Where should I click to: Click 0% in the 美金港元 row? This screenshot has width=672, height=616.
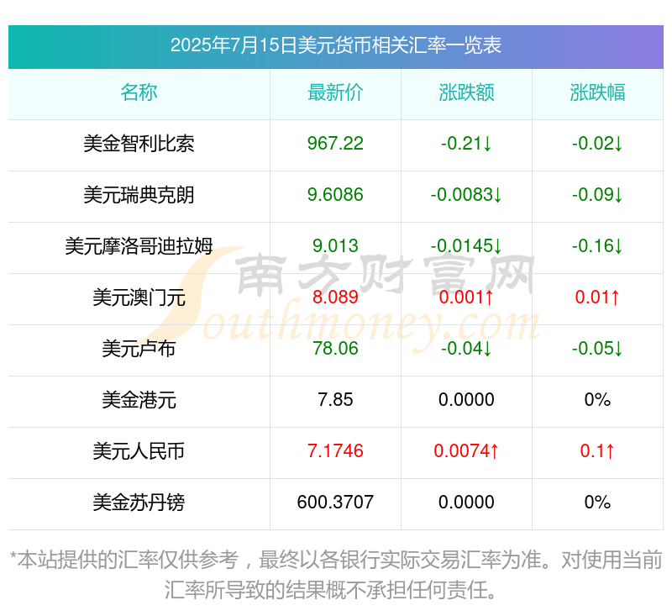coord(597,400)
